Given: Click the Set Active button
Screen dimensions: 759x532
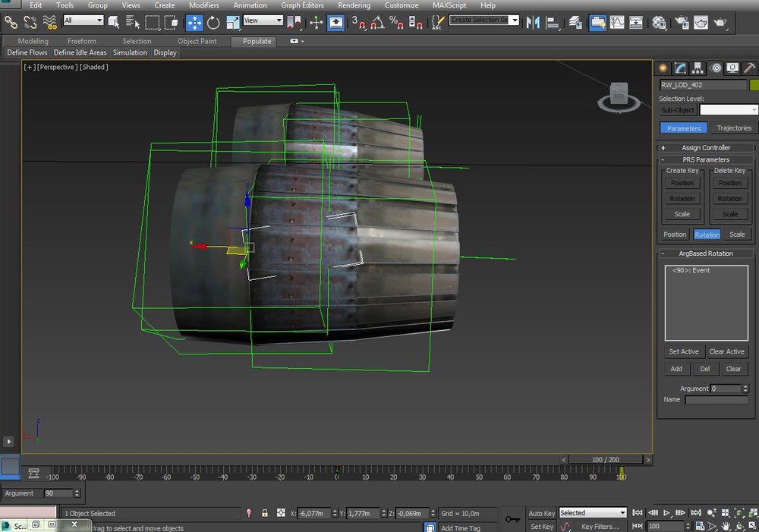Looking at the screenshot, I should [x=683, y=351].
